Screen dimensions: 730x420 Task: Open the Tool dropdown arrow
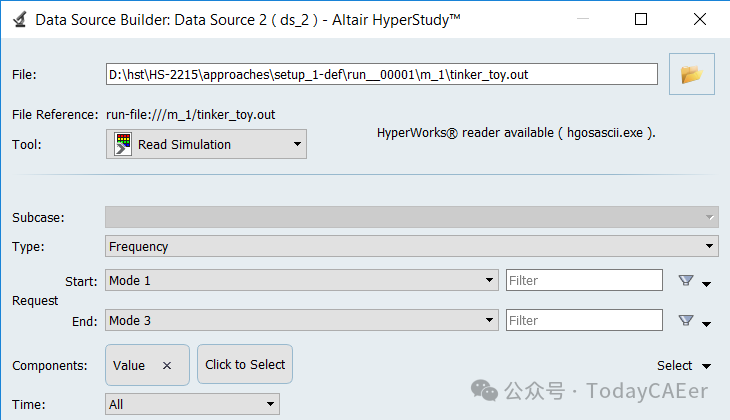click(297, 144)
